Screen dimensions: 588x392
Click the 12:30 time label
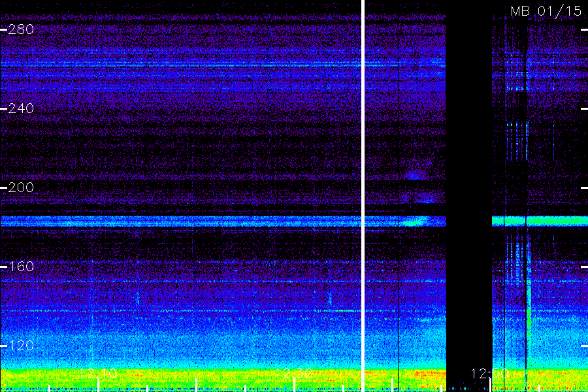pos(293,373)
